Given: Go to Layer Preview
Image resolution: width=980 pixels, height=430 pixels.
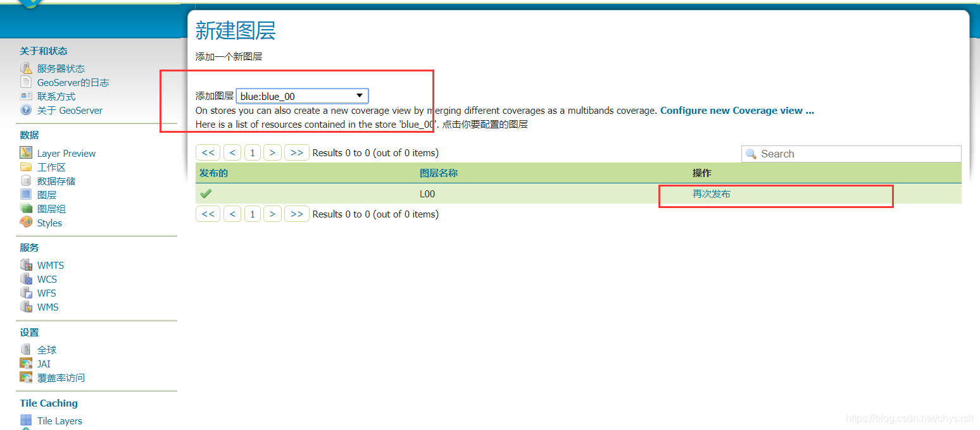Looking at the screenshot, I should pyautogui.click(x=66, y=153).
